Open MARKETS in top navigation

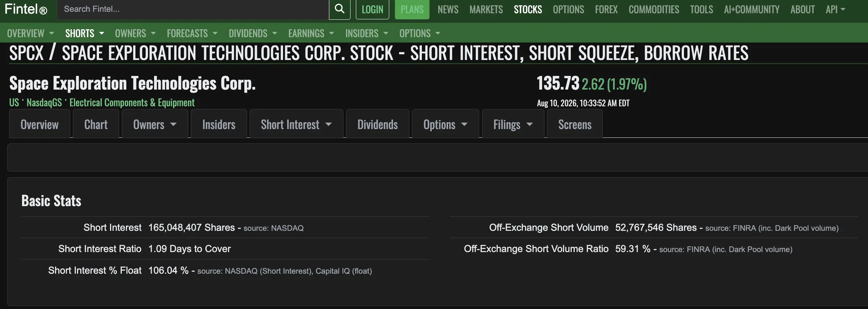click(486, 9)
